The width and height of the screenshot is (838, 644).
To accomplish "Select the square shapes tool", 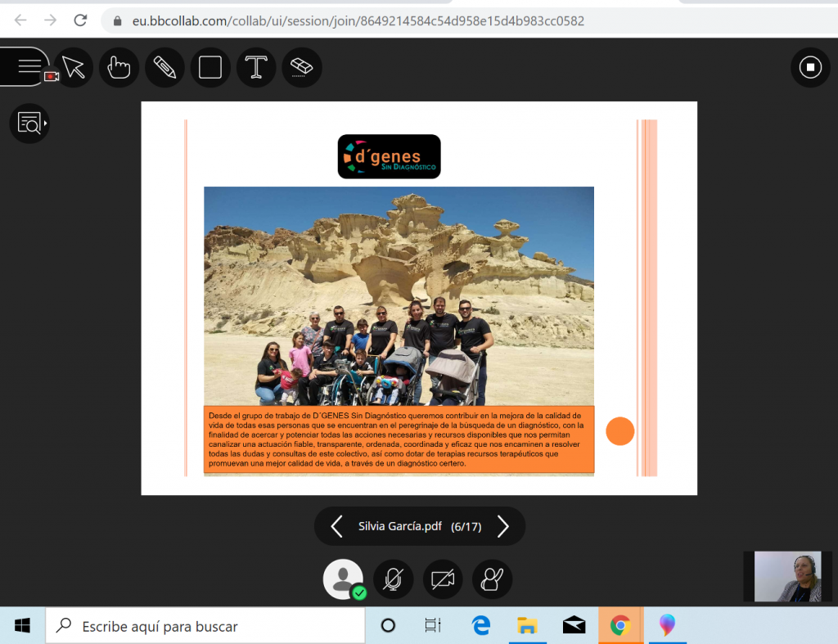I will (x=210, y=67).
